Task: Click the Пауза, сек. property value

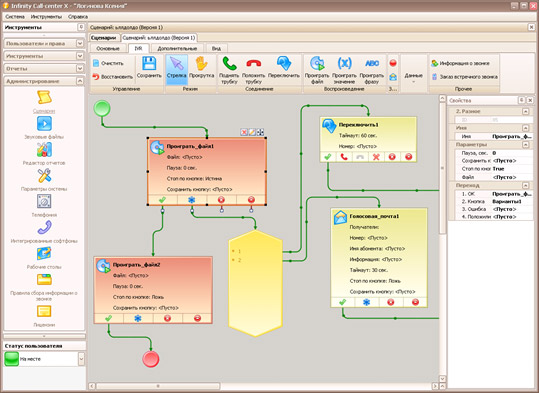Action: click(x=512, y=153)
